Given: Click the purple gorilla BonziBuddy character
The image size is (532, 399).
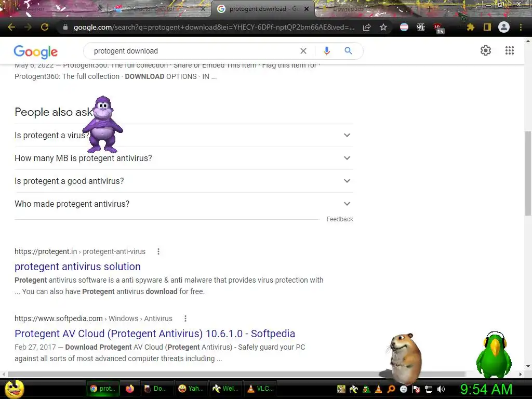Looking at the screenshot, I should 102,124.
